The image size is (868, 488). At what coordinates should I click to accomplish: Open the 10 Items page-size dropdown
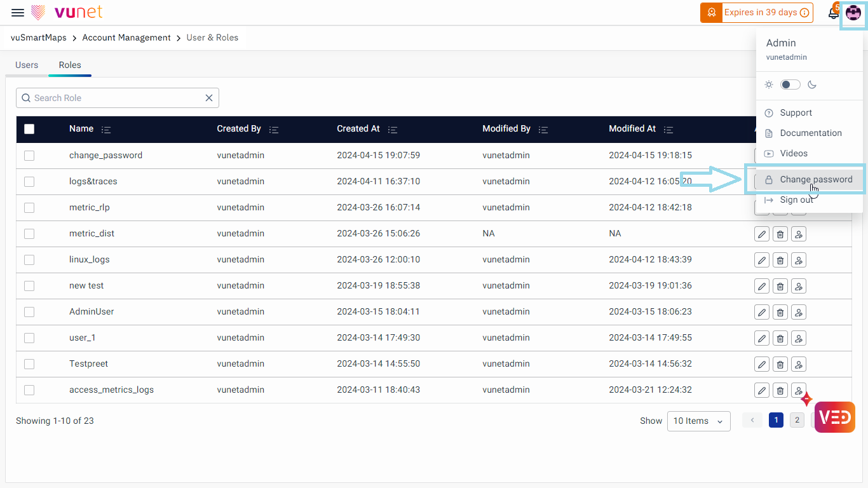pos(698,421)
